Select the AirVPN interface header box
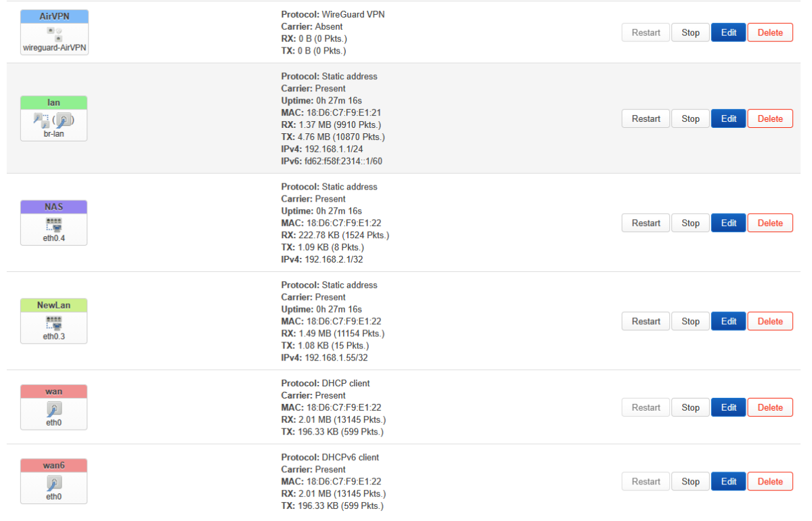812x521 pixels. [x=54, y=16]
